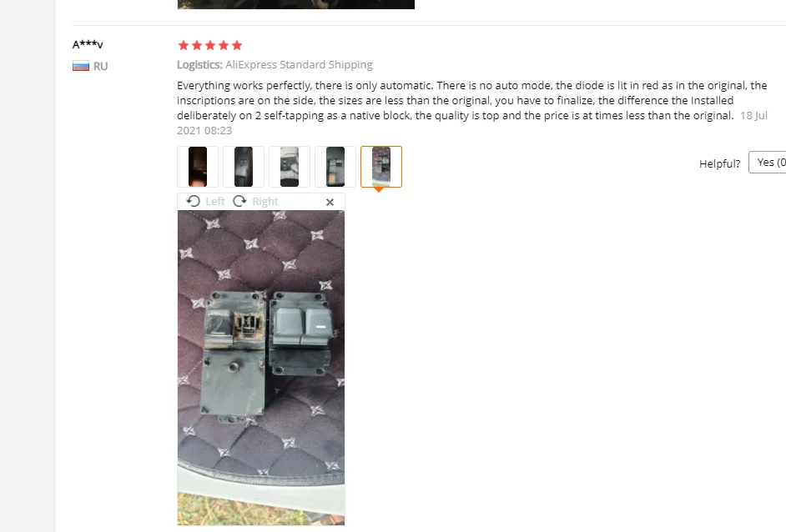Open the first review thumbnail with red light
Image resolution: width=786 pixels, height=532 pixels.
click(198, 167)
